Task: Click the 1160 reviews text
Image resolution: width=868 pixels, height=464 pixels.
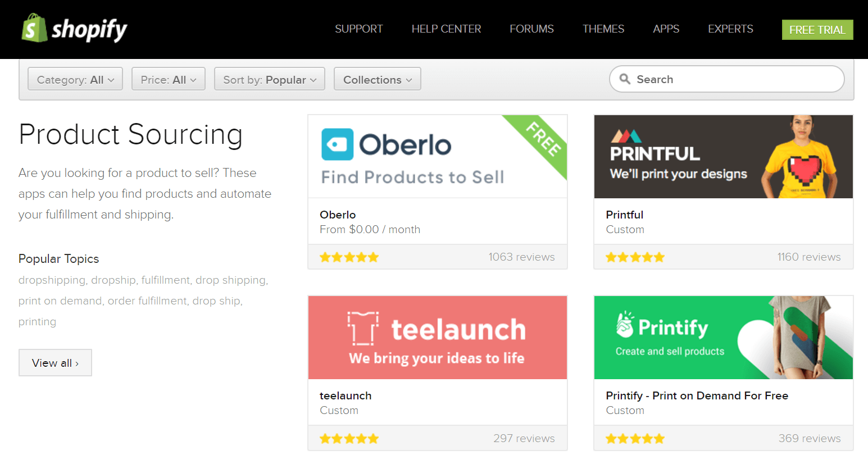Action: click(x=809, y=257)
